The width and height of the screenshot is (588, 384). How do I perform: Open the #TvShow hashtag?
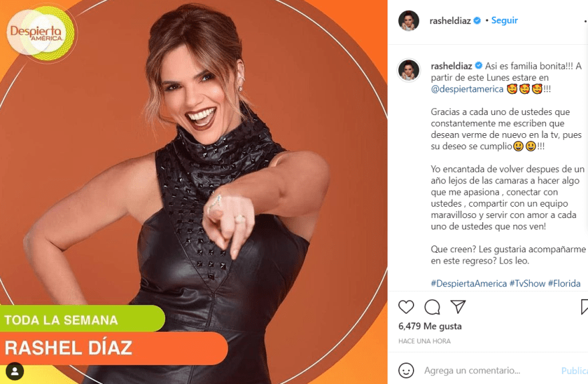pos(527,284)
